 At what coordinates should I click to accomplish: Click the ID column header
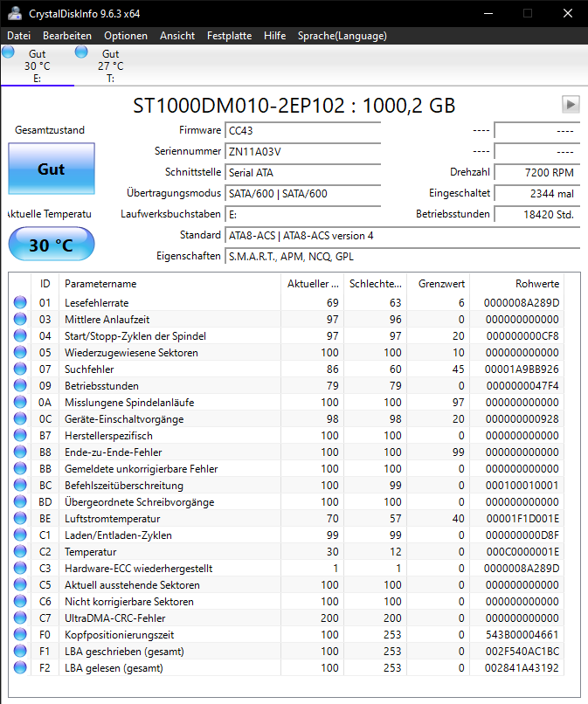(x=45, y=284)
